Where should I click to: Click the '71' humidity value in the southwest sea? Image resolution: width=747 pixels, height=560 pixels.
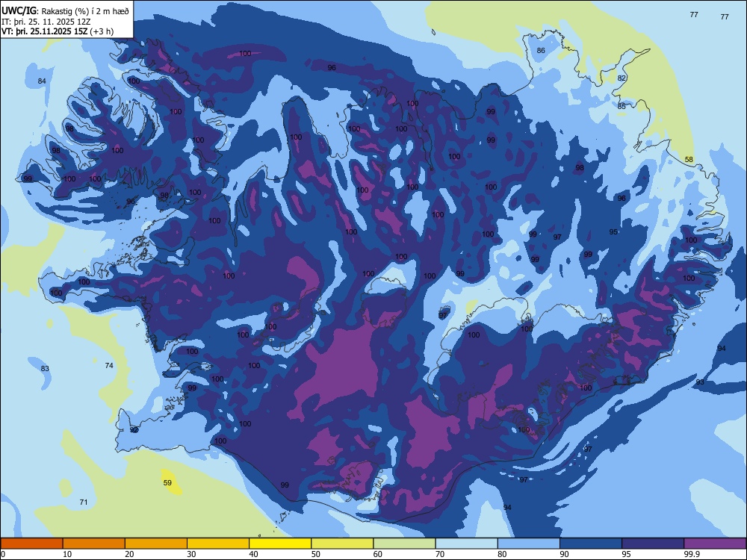click(84, 503)
